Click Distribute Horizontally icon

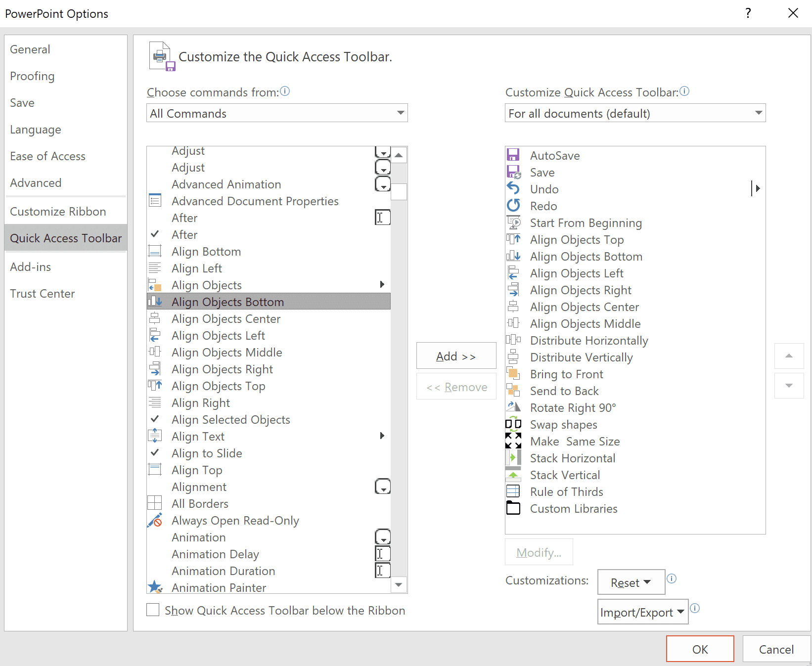coord(513,340)
